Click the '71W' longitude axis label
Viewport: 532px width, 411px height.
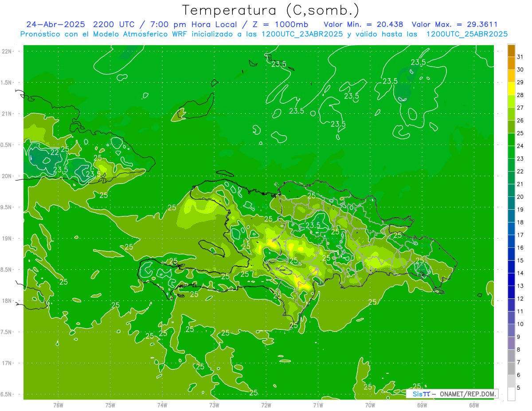pyautogui.click(x=318, y=405)
